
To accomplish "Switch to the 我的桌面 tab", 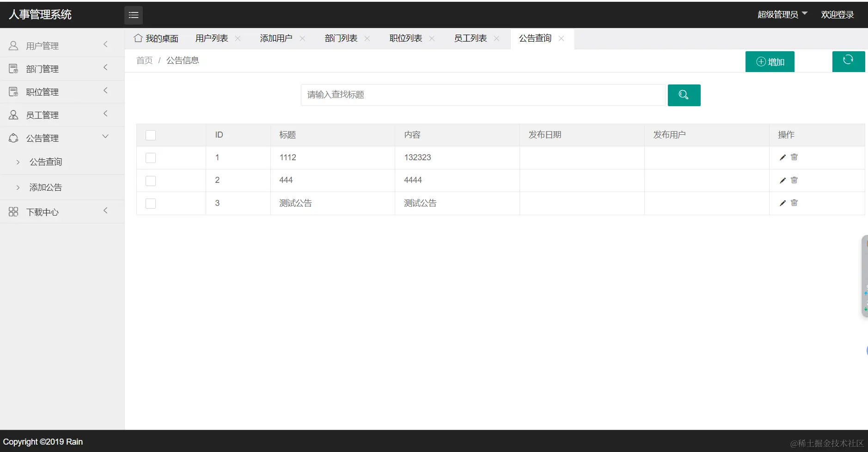I will [156, 38].
